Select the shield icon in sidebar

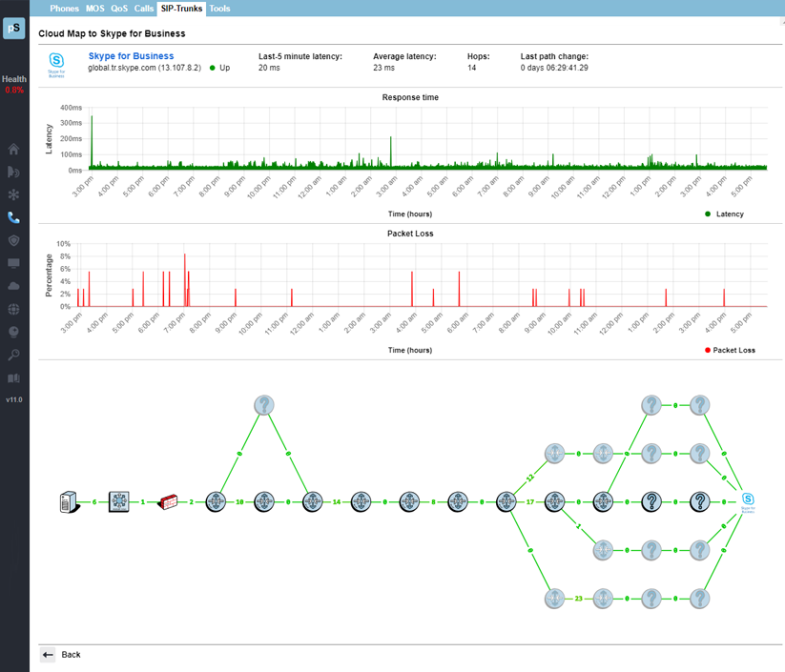click(x=14, y=240)
